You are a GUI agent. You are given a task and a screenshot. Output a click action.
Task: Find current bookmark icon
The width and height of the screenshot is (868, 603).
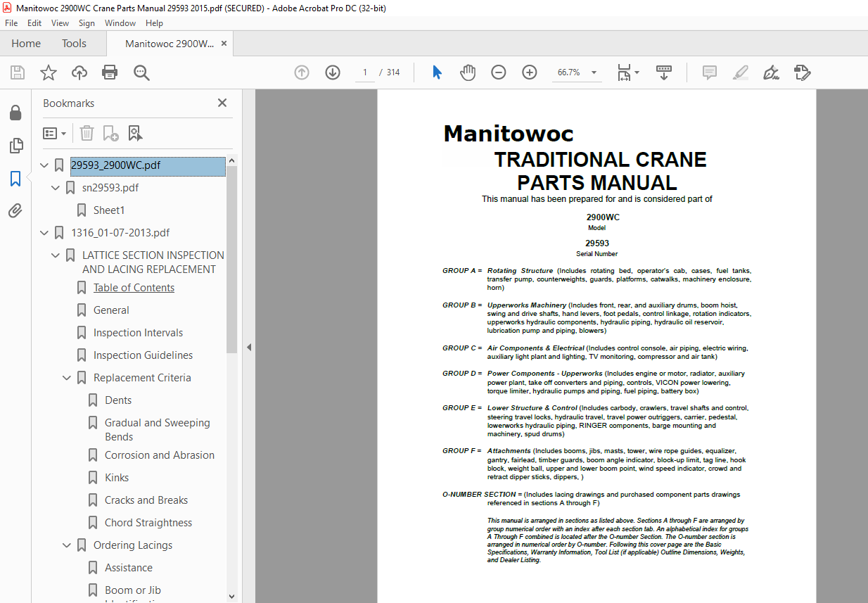[x=135, y=133]
